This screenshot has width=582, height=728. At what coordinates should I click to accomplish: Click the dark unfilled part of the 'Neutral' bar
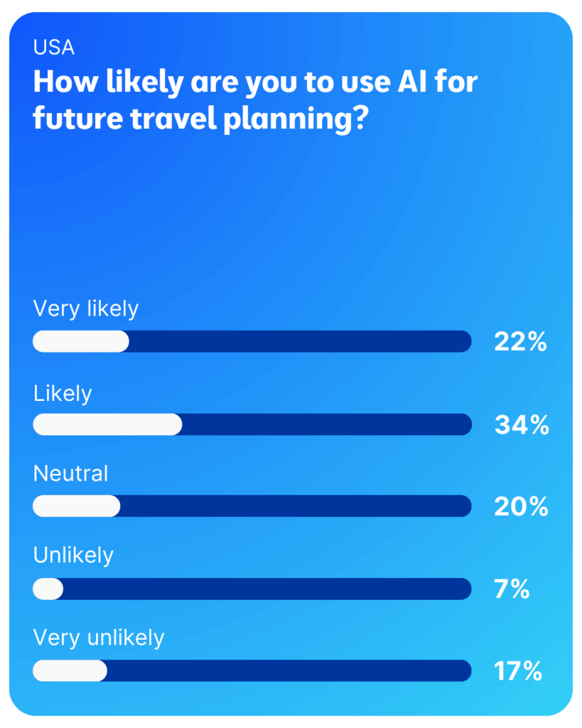tap(295, 506)
